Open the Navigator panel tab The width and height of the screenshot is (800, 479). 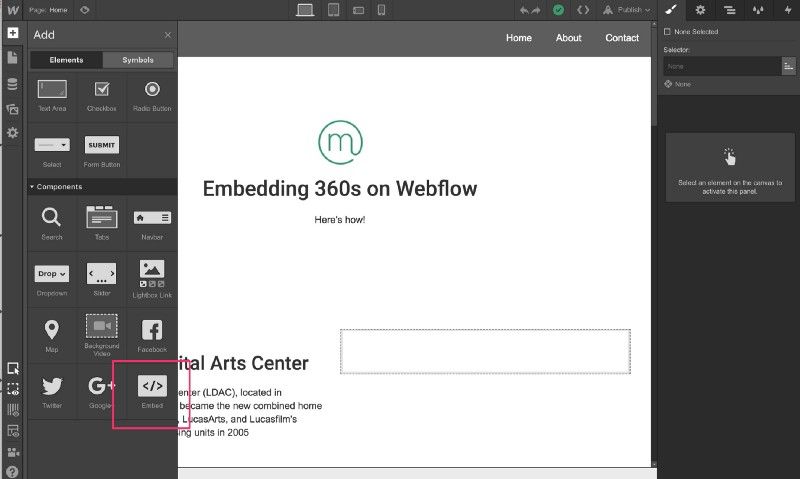pyautogui.click(x=729, y=10)
